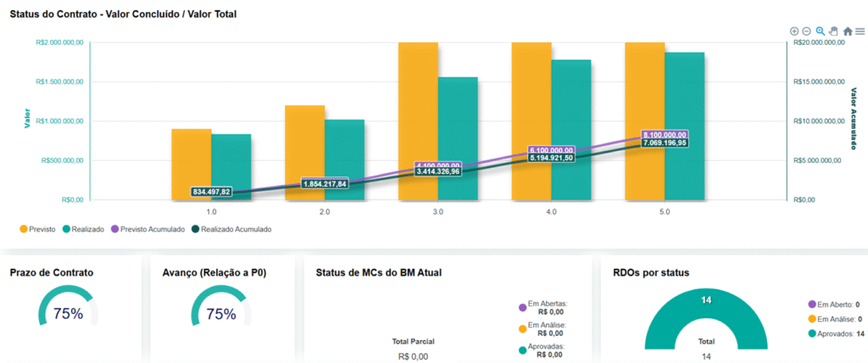Reset chart zoom with home icon
The width and height of the screenshot is (868, 363).
tap(848, 31)
